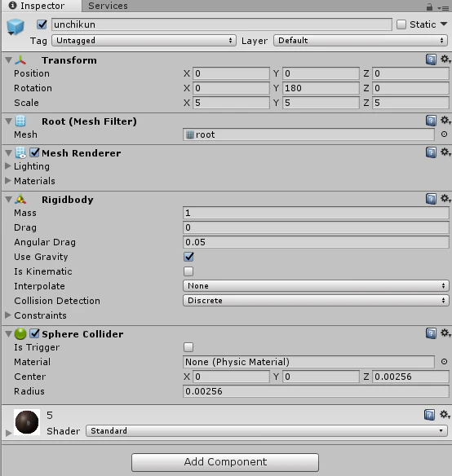The width and height of the screenshot is (452, 476).
Task: Click the Add Component button
Action: coord(225,462)
